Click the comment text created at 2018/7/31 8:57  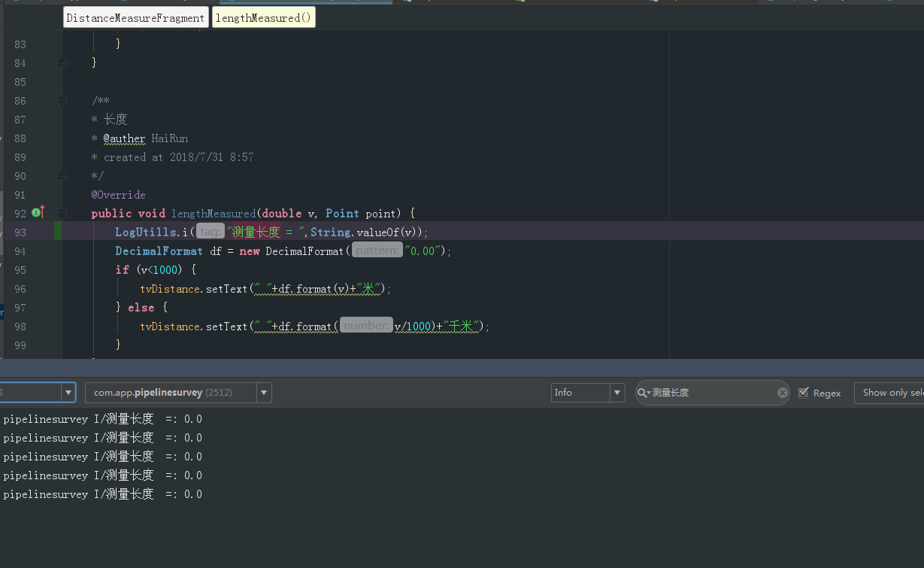[x=178, y=157]
